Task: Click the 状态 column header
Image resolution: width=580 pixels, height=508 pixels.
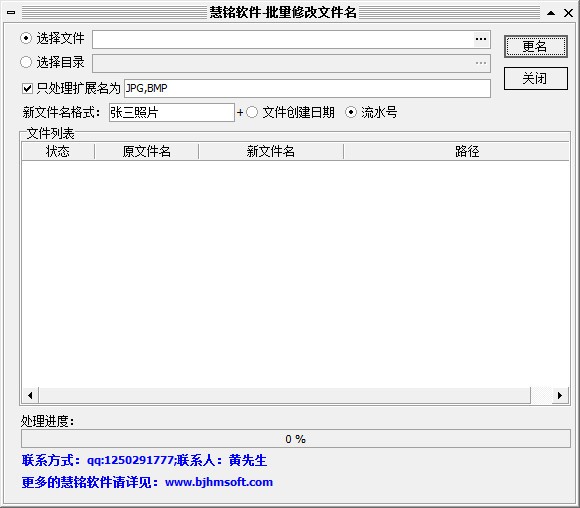Action: click(58, 152)
